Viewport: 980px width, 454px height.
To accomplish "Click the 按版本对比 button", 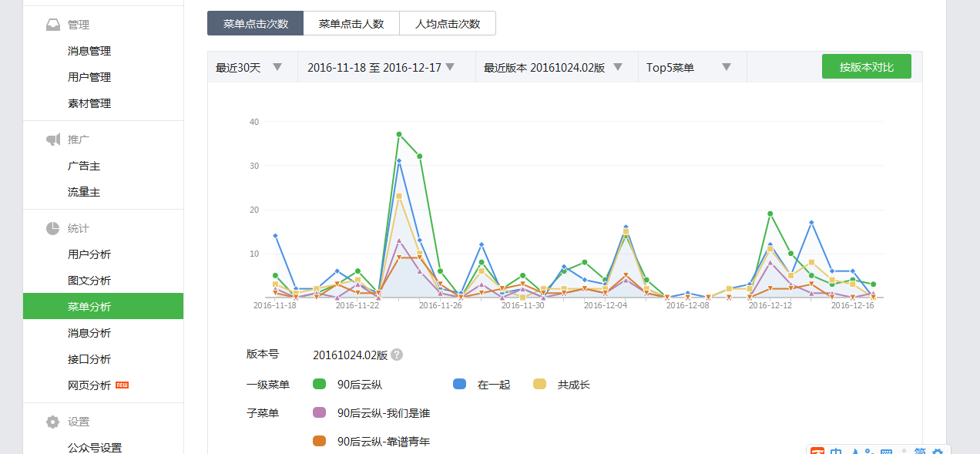I will pos(866,66).
